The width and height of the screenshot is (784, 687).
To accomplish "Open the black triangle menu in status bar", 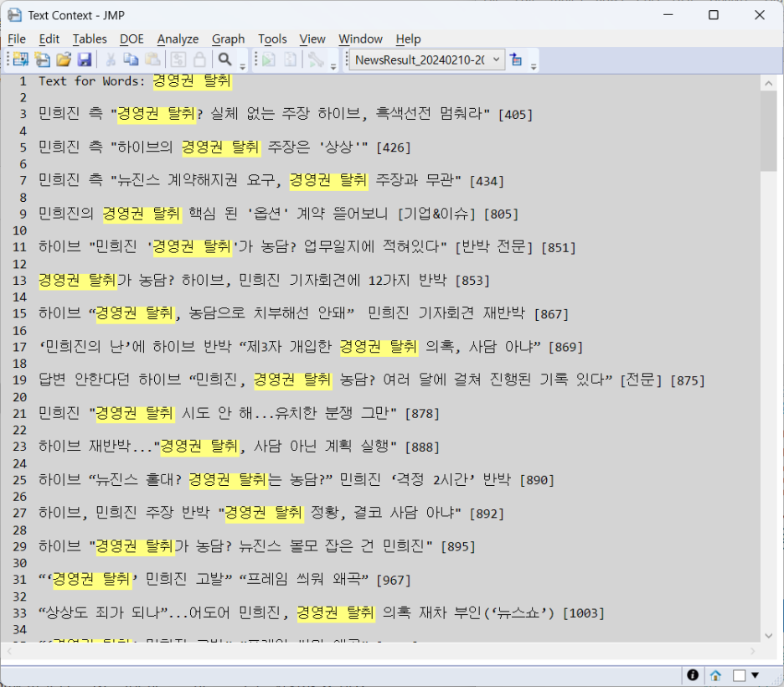I will click(755, 675).
